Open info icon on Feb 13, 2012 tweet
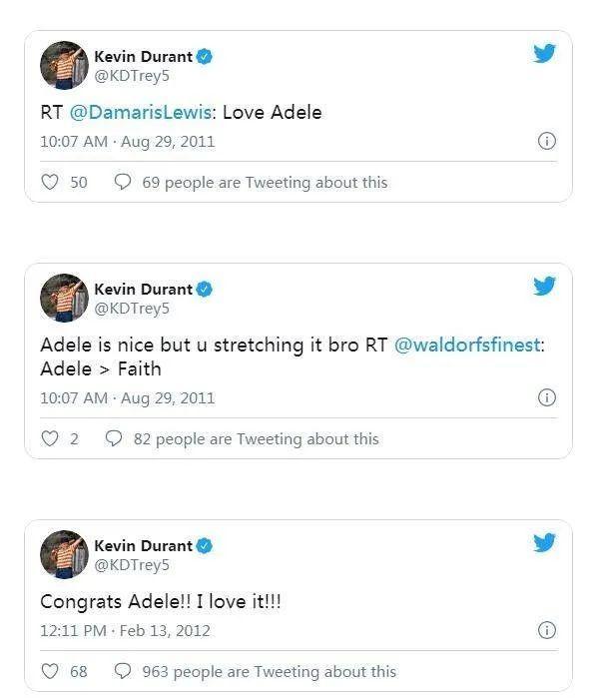Viewport: 597px width, 700px height. coord(547,630)
